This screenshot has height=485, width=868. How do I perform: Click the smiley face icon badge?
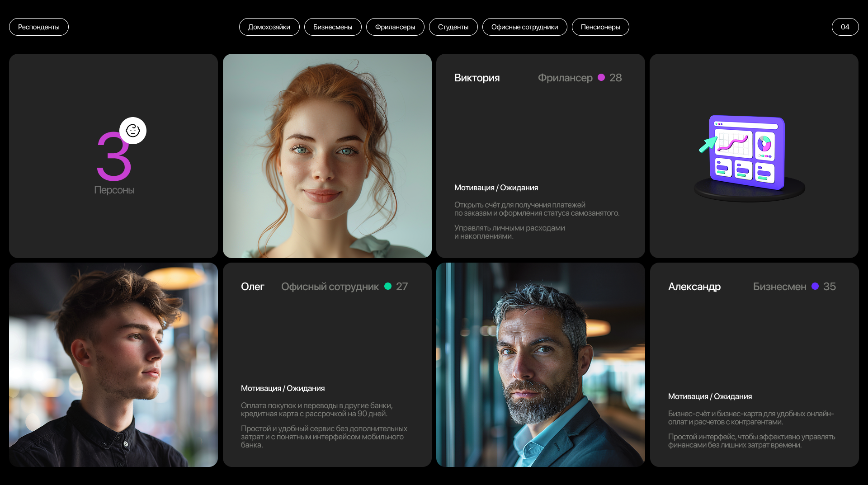[133, 131]
